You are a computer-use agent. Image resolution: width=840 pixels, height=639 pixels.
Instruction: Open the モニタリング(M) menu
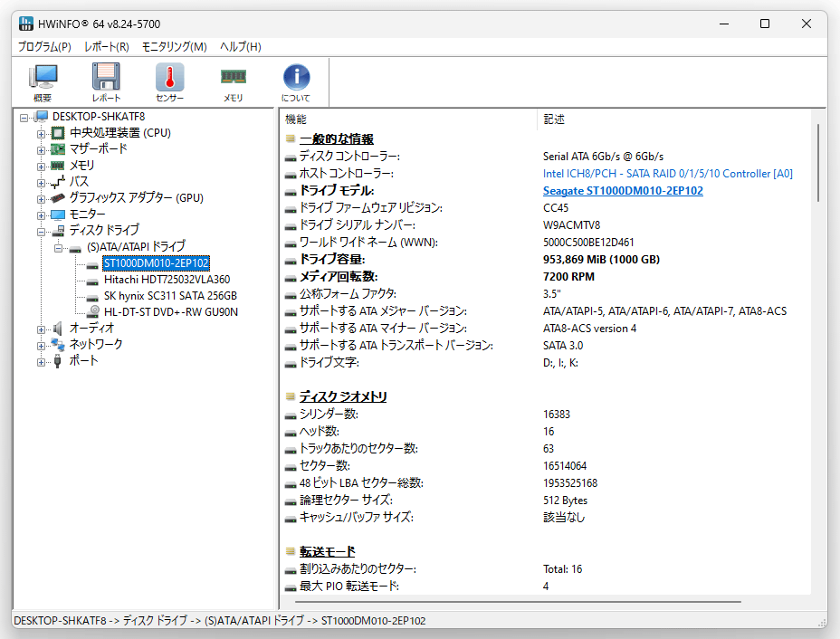[174, 46]
